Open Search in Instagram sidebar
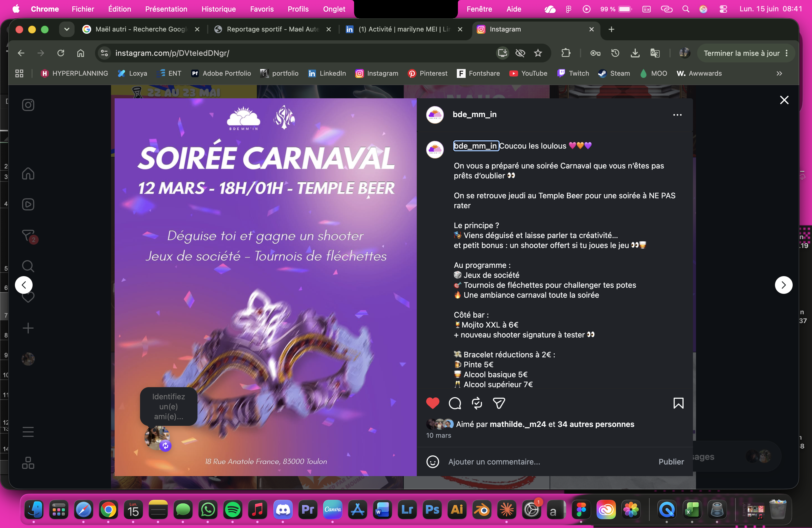 click(x=28, y=266)
